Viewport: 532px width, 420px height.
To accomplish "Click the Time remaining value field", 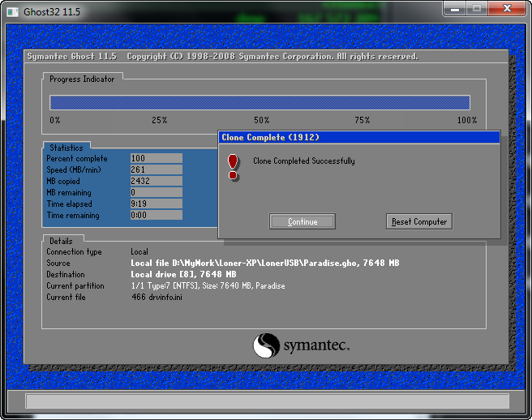I will tap(156, 216).
